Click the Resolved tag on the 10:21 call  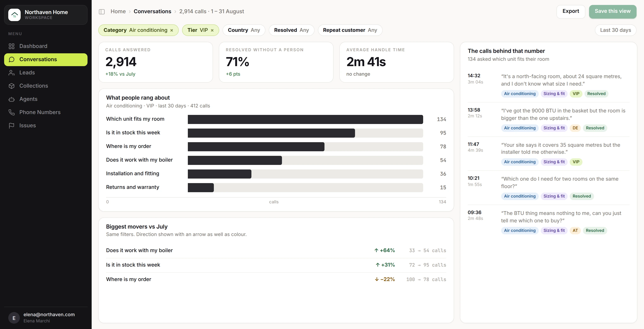[x=582, y=196]
